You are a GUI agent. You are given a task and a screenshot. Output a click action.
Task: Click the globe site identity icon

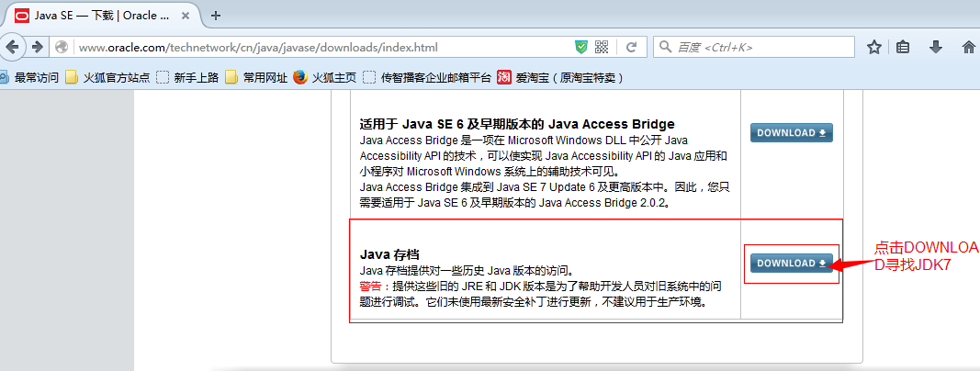(x=62, y=47)
